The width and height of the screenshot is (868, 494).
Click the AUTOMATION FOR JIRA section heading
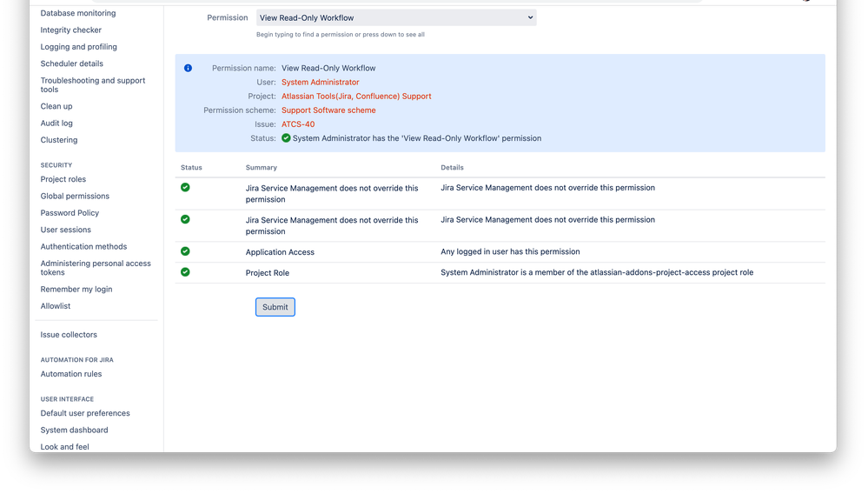(x=77, y=360)
